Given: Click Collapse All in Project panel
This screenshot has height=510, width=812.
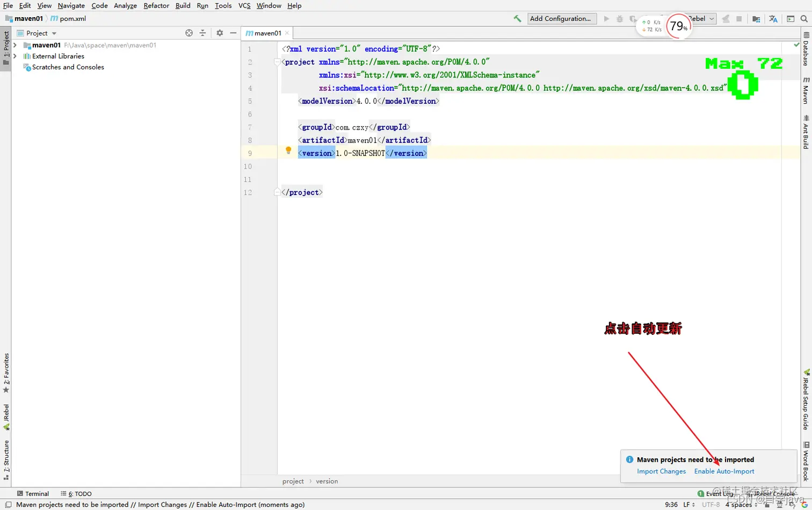Looking at the screenshot, I should (x=202, y=33).
